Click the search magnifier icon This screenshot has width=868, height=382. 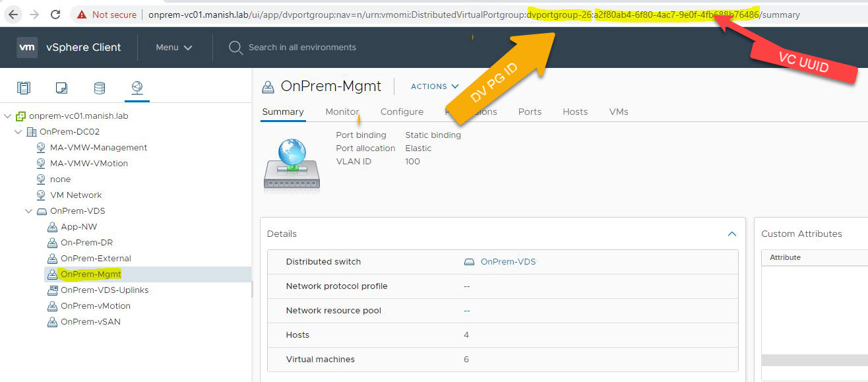(235, 48)
